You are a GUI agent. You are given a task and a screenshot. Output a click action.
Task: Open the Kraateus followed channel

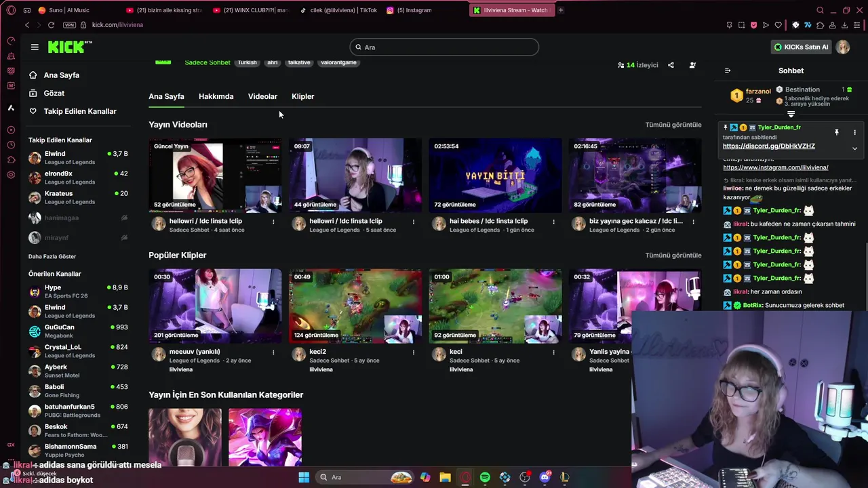pyautogui.click(x=77, y=197)
